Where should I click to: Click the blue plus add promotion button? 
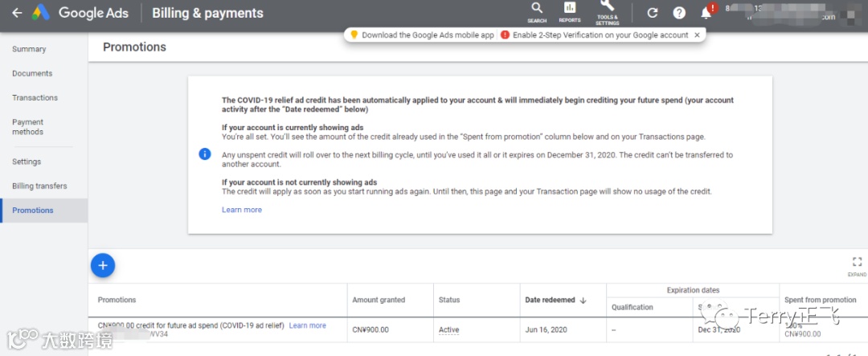coord(103,265)
